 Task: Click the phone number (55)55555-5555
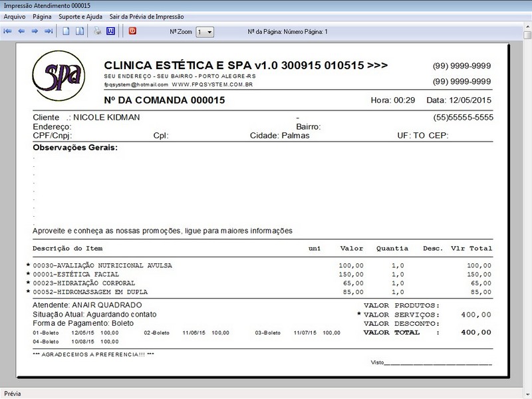[463, 118]
